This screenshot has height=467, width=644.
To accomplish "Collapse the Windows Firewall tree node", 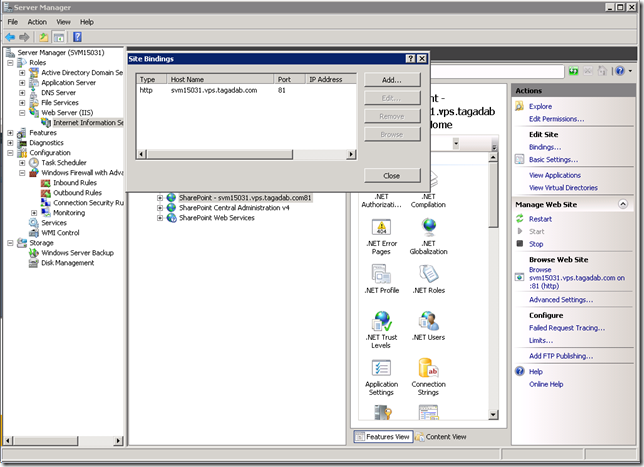I will click(22, 173).
